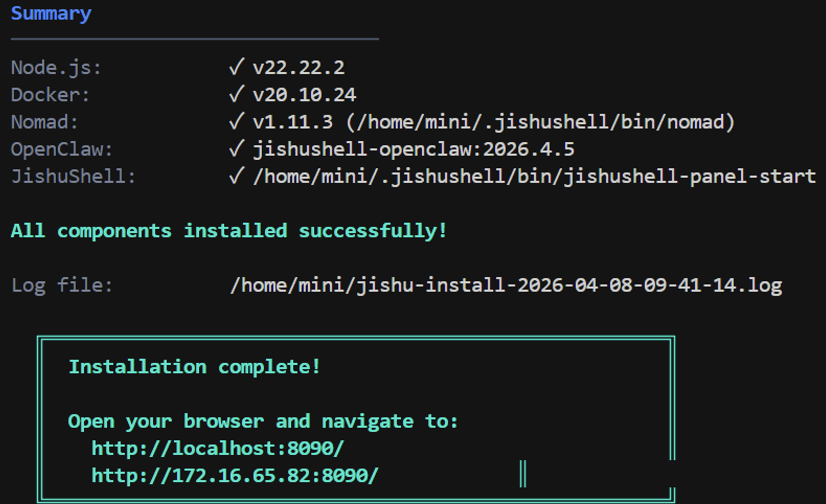This screenshot has width=826, height=504.
Task: Click the jishushell-panel-start path
Action: (x=534, y=177)
